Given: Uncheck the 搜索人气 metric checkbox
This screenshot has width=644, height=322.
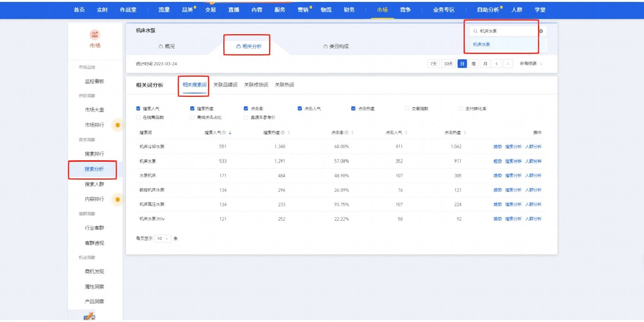Looking at the screenshot, I should [138, 109].
